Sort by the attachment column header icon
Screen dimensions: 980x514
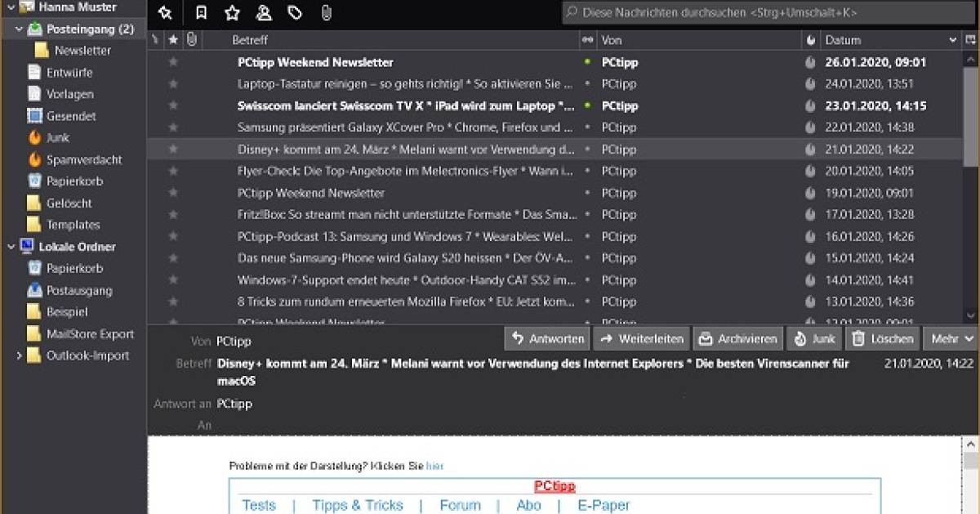191,39
